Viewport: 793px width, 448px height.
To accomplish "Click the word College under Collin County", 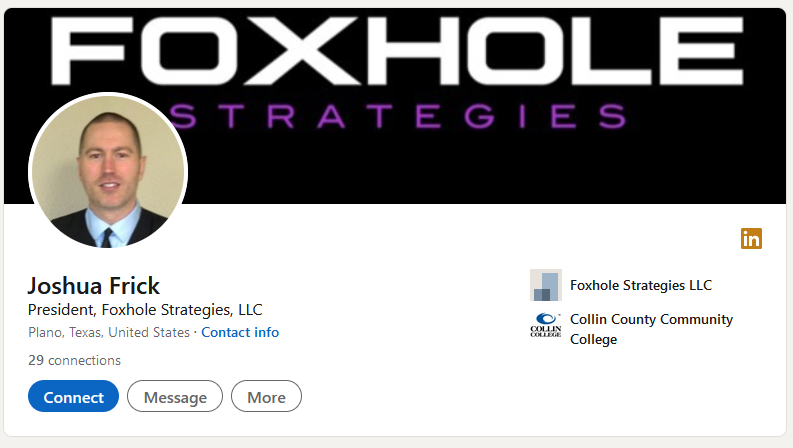I will pos(593,339).
